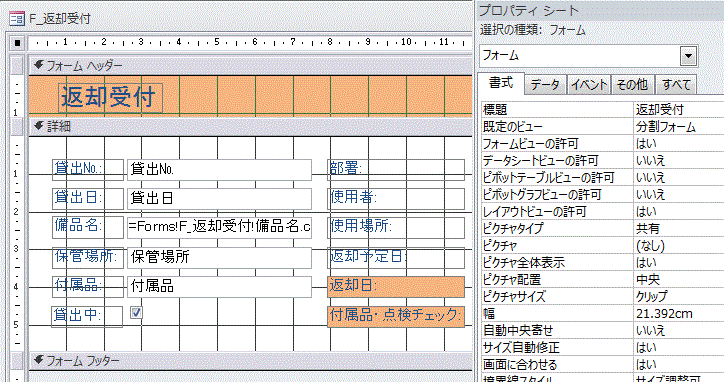The width and height of the screenshot is (724, 382).
Task: Select the 貸出日 text box
Action: tap(219, 199)
